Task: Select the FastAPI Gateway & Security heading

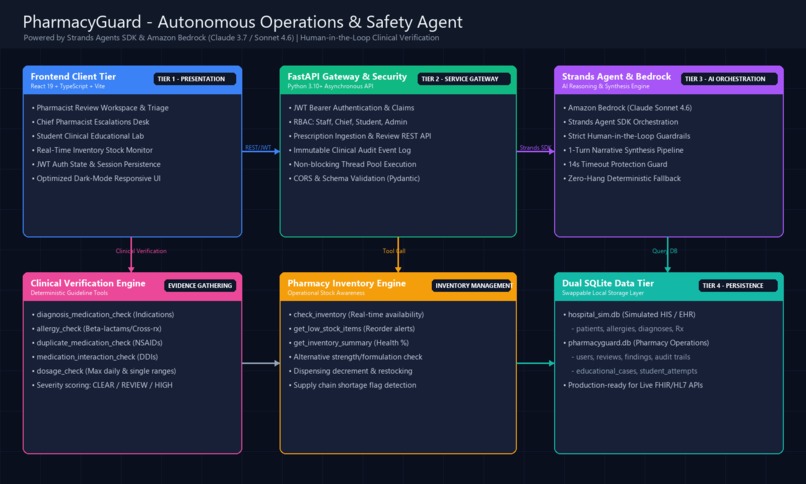Action: click(x=347, y=77)
